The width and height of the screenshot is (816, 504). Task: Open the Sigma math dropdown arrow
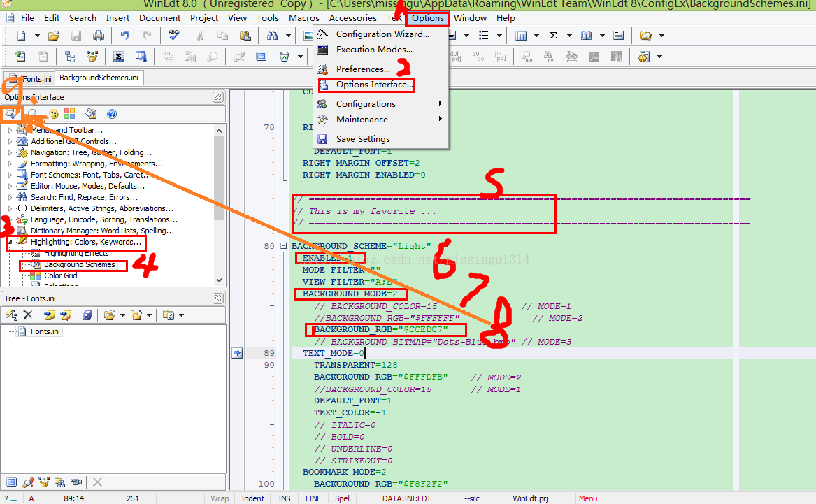[x=569, y=36]
